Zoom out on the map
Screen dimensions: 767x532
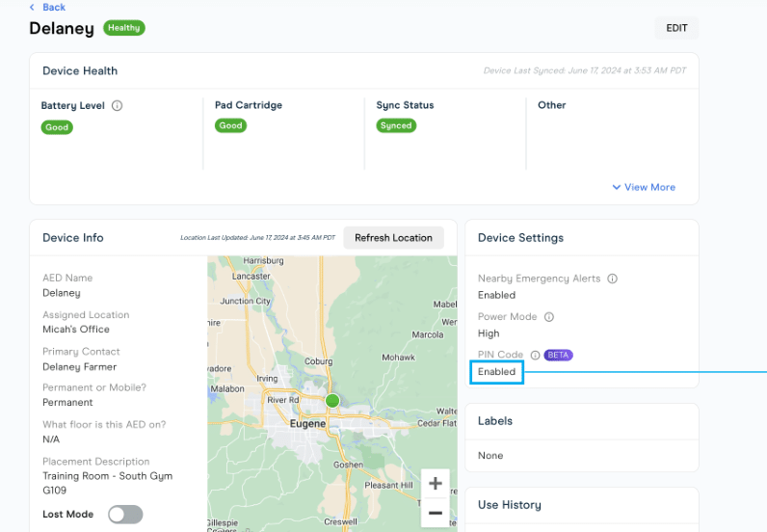(x=436, y=513)
